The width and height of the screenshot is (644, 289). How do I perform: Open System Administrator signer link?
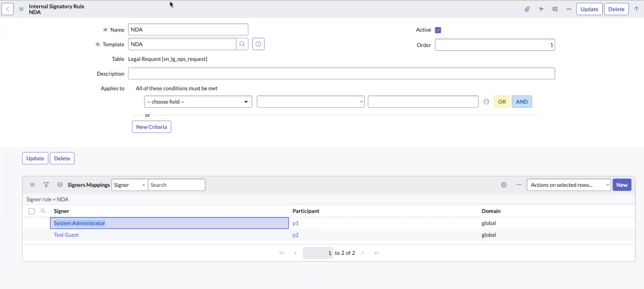[79, 223]
